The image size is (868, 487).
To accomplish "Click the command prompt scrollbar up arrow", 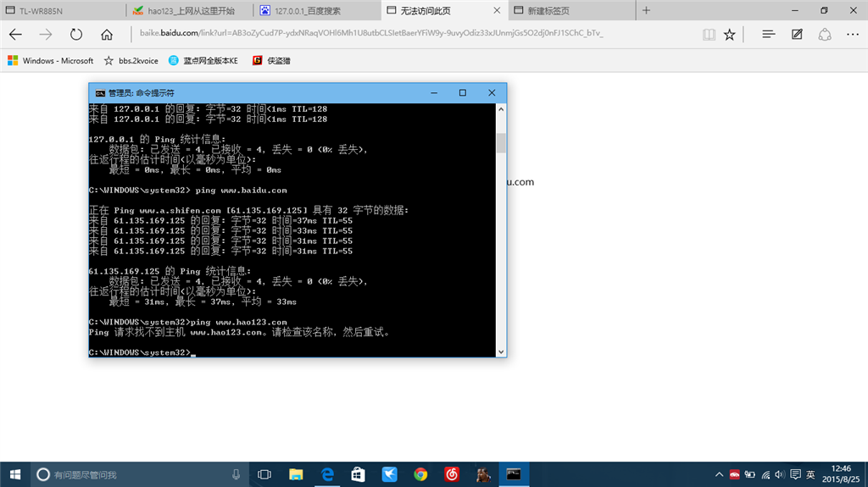I will tap(501, 109).
